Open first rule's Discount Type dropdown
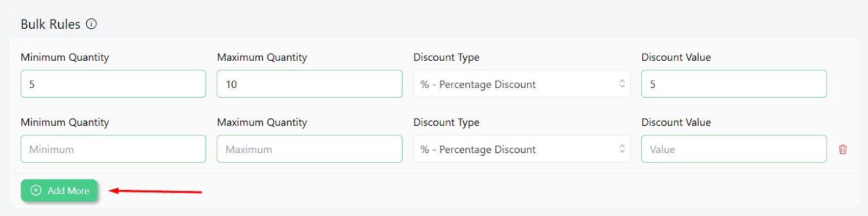Viewport: 868px width, 216px height. tap(521, 84)
